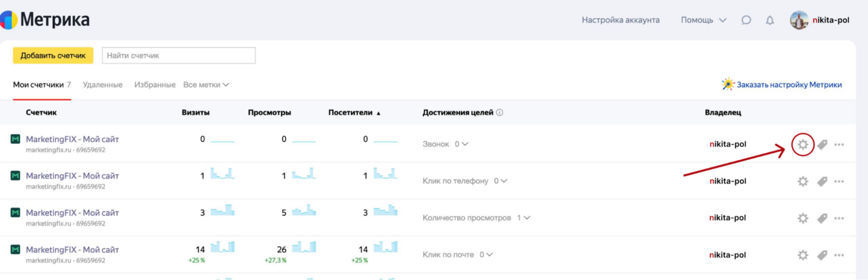Open the chat messages icon in header
The height and width of the screenshot is (280, 868).
(x=746, y=20)
